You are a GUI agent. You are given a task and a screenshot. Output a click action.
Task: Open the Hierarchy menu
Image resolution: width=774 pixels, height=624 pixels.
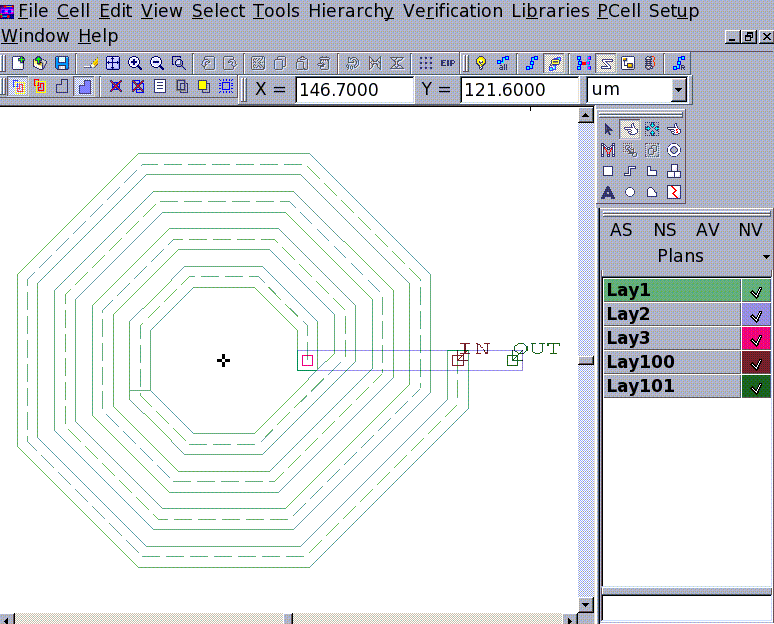click(351, 11)
